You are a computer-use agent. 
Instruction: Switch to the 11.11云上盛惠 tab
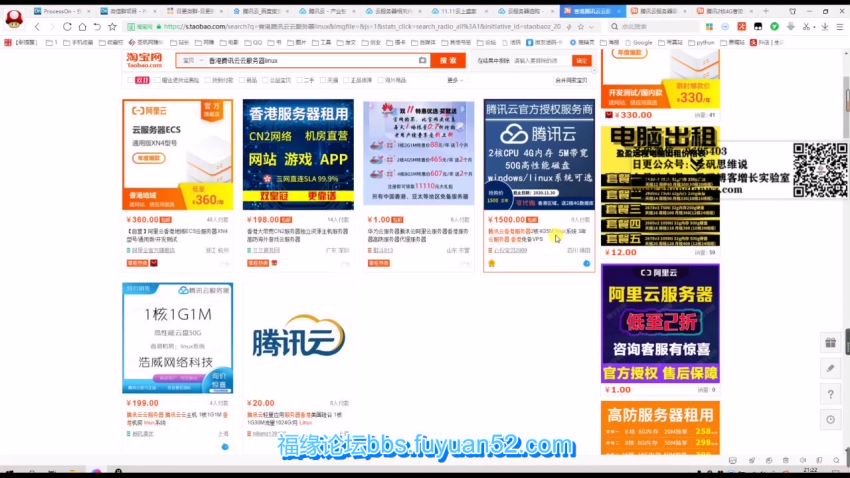coord(459,11)
